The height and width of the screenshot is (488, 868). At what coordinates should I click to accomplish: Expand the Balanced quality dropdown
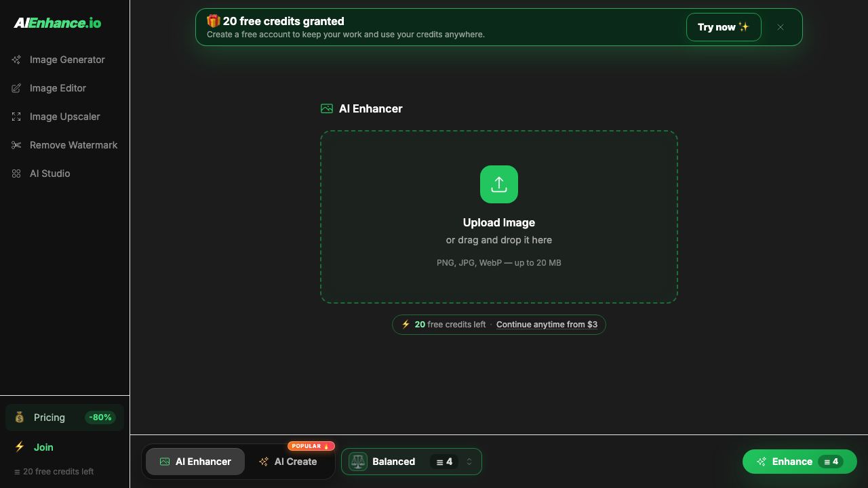(x=412, y=462)
